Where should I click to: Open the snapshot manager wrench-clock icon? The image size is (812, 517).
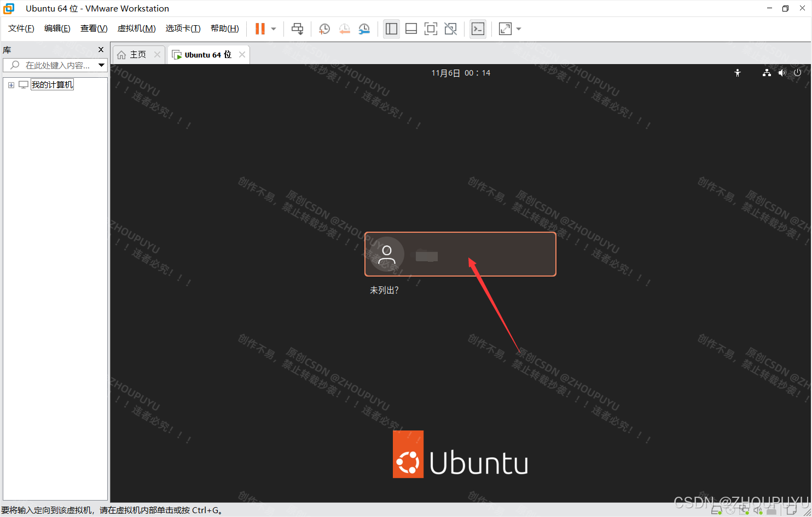click(x=364, y=29)
